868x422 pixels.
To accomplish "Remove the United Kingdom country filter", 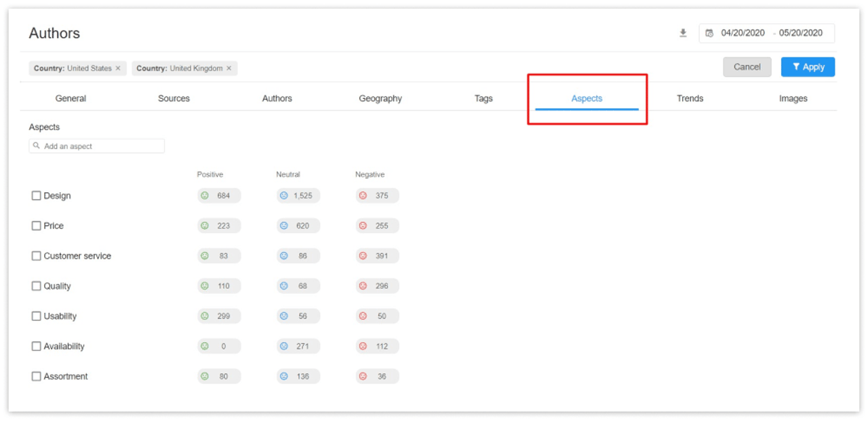I will click(229, 68).
